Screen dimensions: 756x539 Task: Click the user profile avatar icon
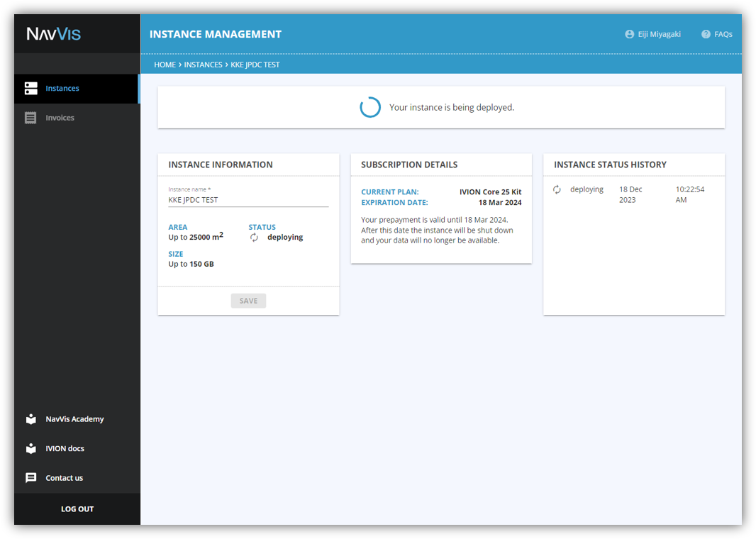point(629,34)
